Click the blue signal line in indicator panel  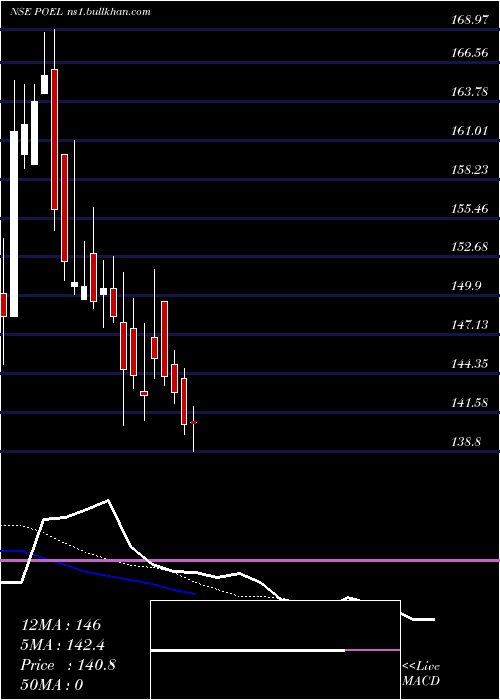pyautogui.click(x=98, y=574)
